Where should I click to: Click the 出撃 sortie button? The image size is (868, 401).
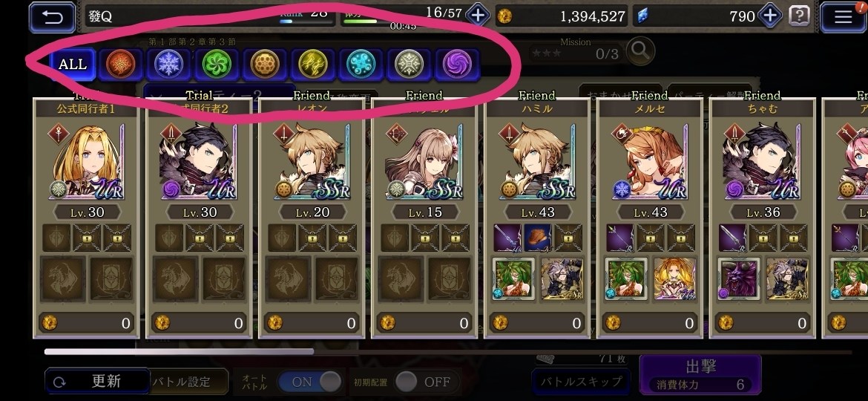tap(700, 375)
